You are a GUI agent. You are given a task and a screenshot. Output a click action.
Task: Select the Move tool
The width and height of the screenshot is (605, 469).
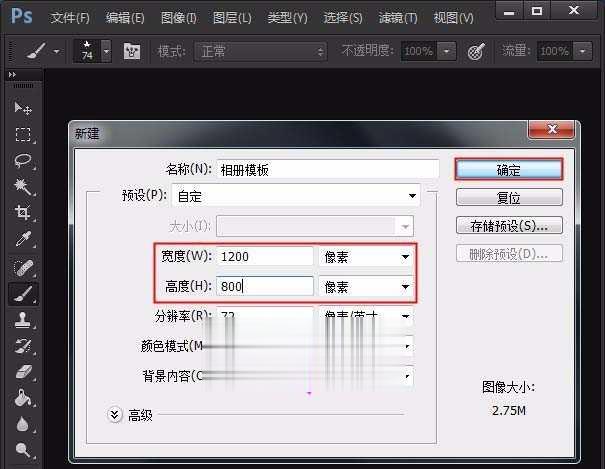tap(23, 108)
